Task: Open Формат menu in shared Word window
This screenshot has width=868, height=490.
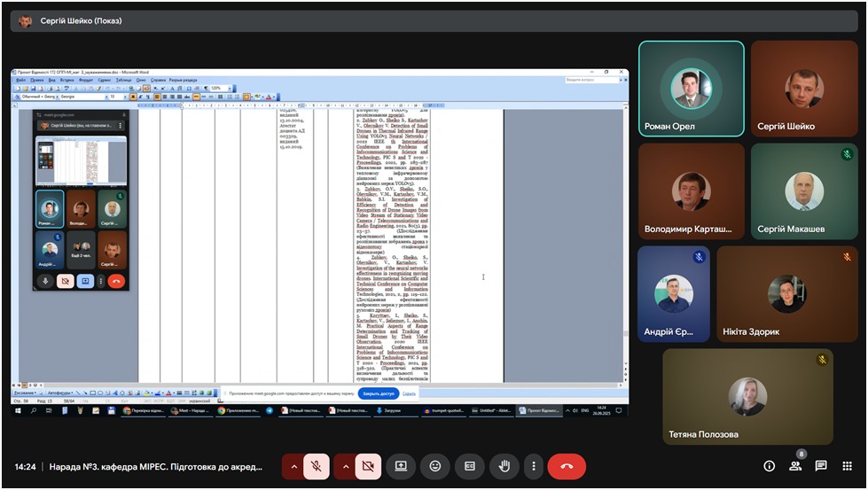Action: [x=85, y=80]
